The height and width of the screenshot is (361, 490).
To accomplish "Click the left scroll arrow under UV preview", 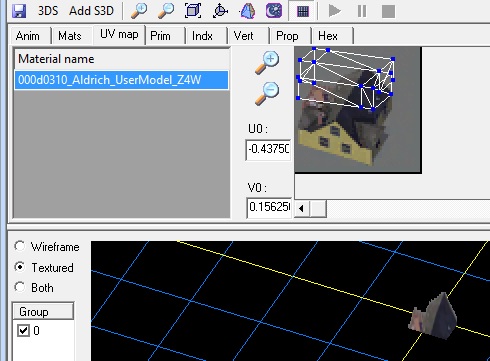I will pos(302,209).
